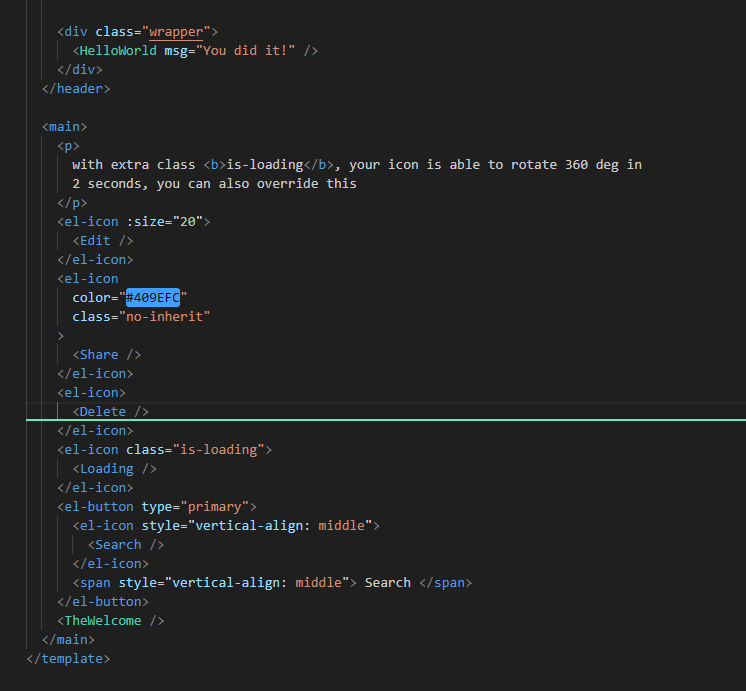Click the closing el-button tag

point(103,601)
